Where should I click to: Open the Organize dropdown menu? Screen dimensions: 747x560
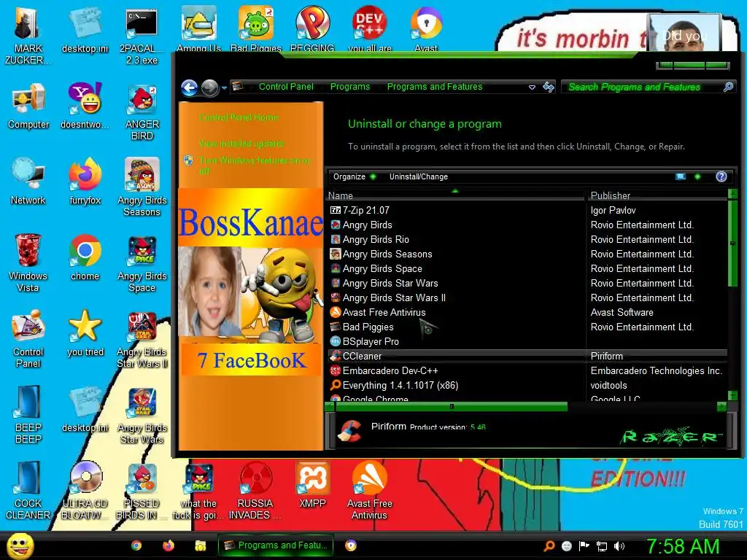point(355,176)
